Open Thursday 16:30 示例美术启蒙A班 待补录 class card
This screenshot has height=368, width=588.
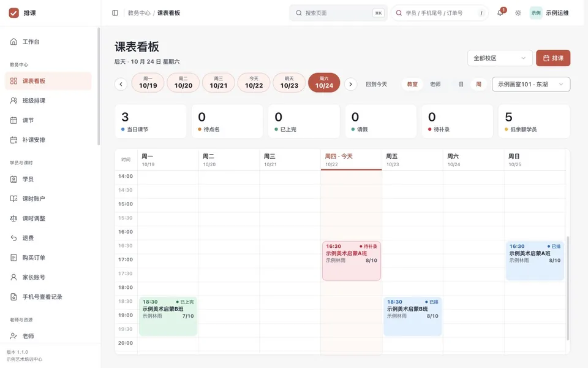[x=352, y=261]
